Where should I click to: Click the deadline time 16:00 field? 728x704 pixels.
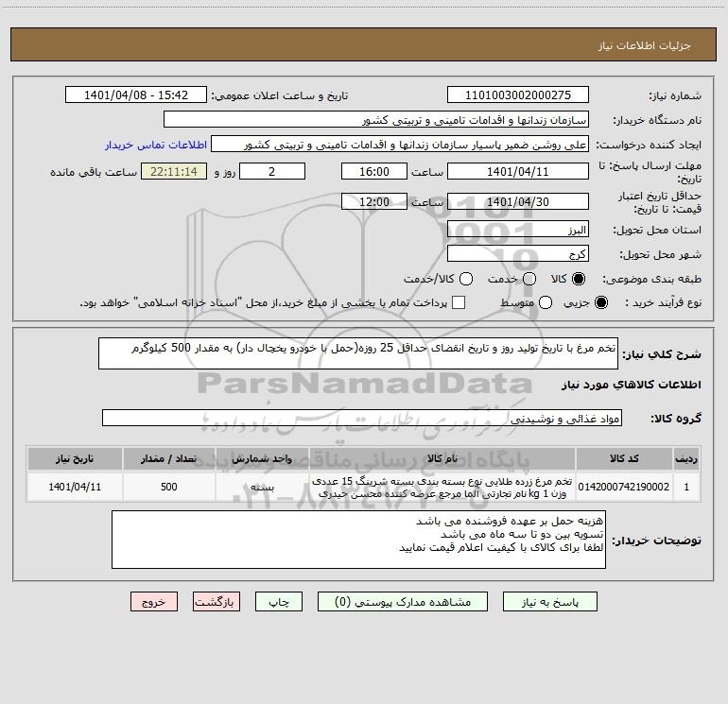(374, 171)
